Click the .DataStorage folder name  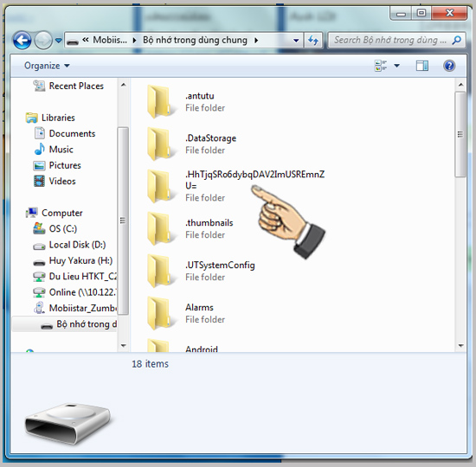pos(210,138)
